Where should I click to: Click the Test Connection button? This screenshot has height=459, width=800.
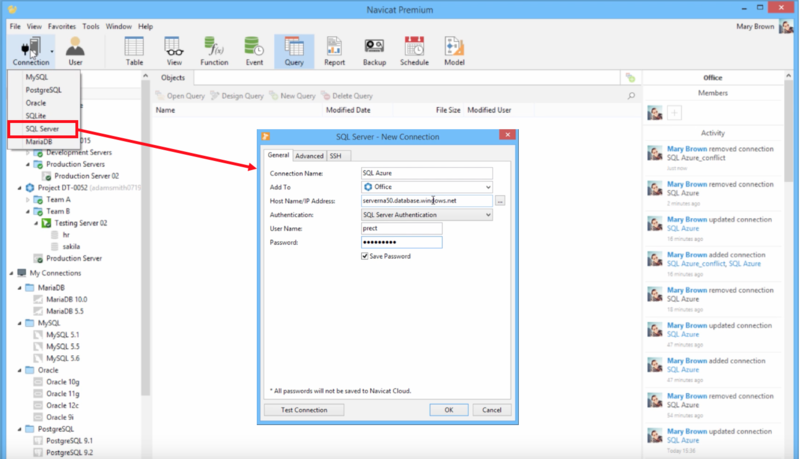point(304,410)
